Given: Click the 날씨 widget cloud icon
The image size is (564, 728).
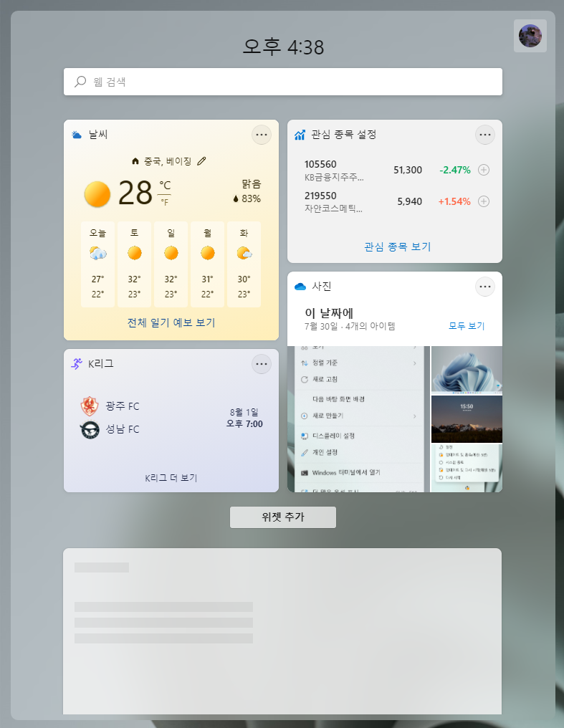Looking at the screenshot, I should pos(77,135).
